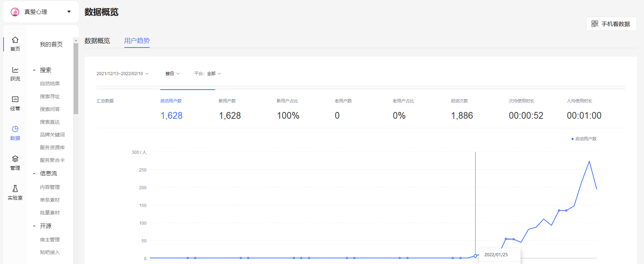The width and height of the screenshot is (644, 264).
Task: Click the 00:01:00 duration value
Action: click(584, 116)
